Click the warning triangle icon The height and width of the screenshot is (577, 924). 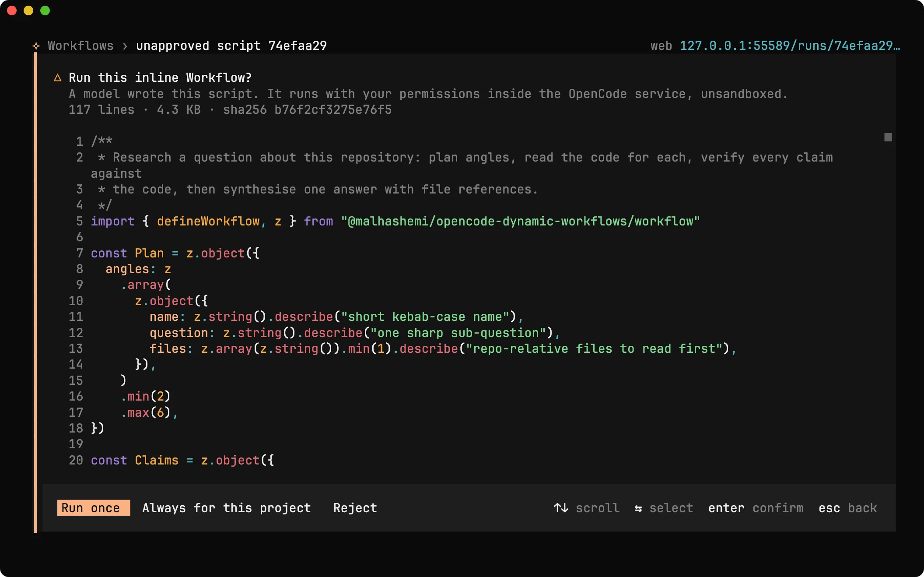57,78
